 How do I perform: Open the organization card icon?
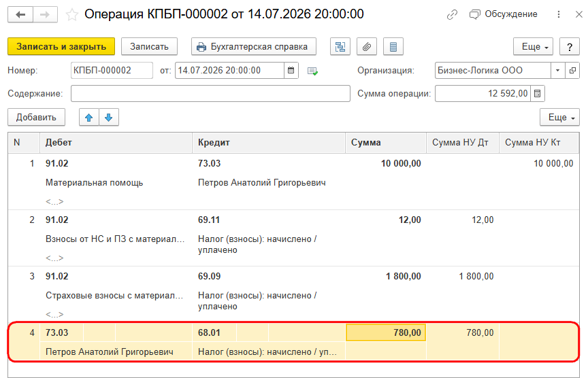pos(572,71)
